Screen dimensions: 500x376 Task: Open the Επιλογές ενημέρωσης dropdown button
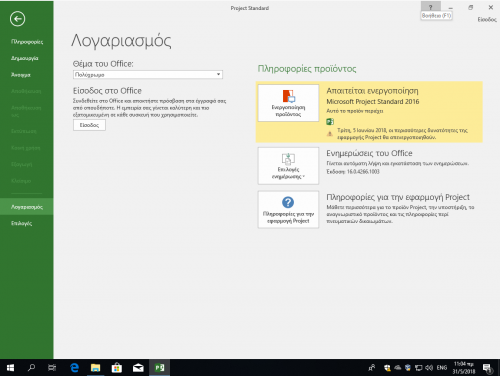click(x=288, y=166)
